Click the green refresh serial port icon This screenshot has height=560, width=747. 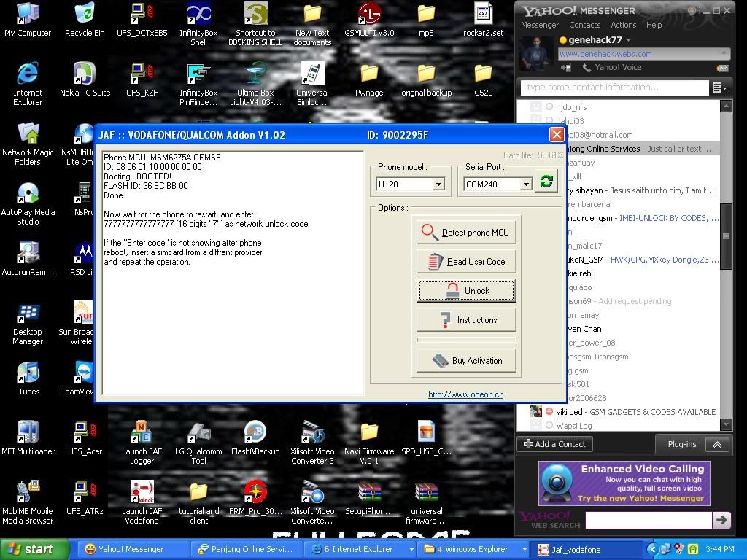click(546, 182)
